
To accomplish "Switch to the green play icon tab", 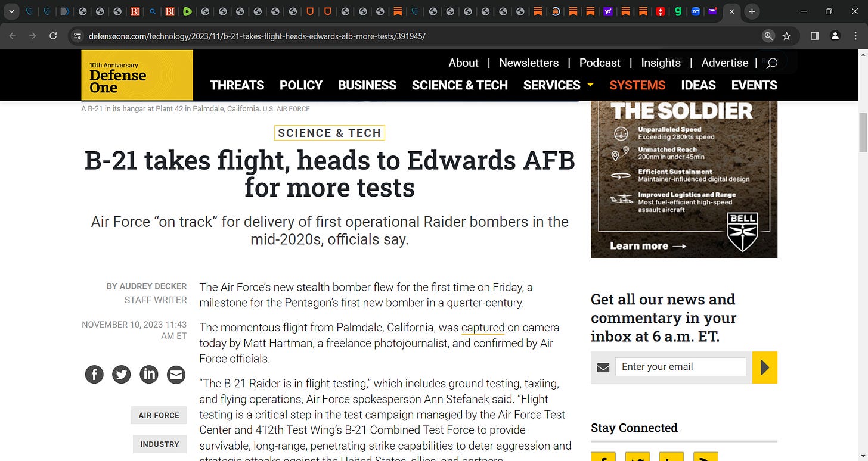I will [x=187, y=11].
